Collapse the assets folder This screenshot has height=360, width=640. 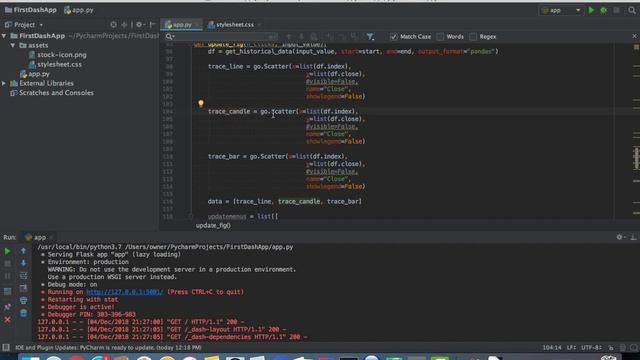point(13,45)
